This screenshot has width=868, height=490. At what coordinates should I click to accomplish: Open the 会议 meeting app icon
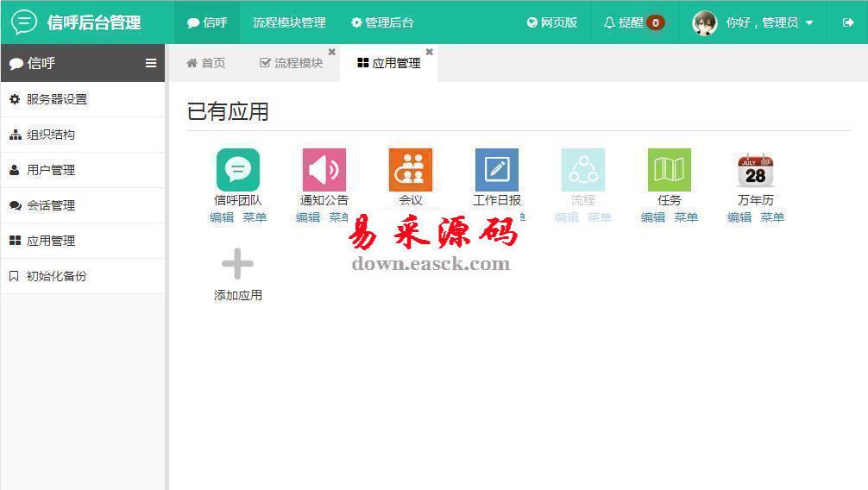tap(410, 170)
